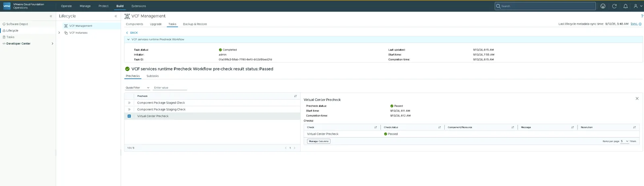This screenshot has width=644, height=186.
Task: Click the VCF Instances tree icon
Action: (x=66, y=33)
